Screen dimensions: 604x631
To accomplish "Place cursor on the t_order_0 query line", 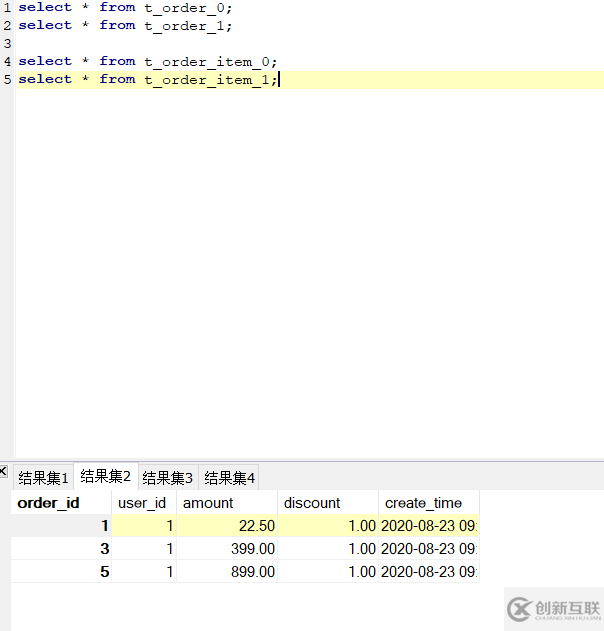I will tap(125, 7).
